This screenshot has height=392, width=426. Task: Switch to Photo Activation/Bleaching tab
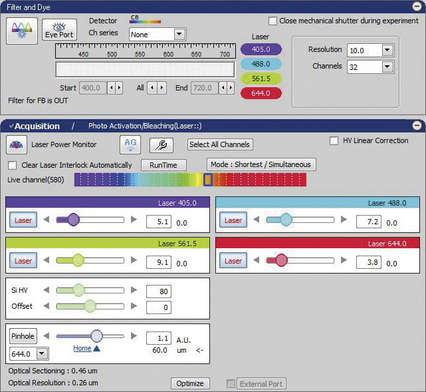pos(145,126)
